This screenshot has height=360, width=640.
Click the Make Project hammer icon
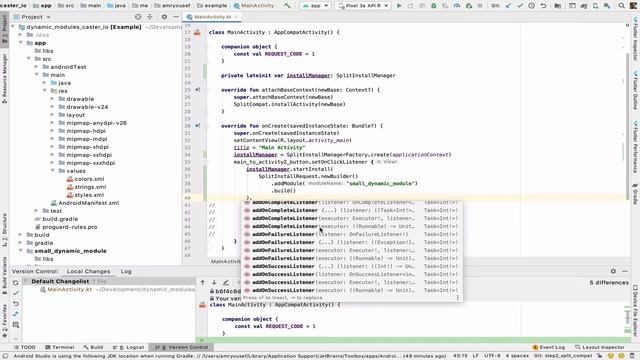tap(287, 6)
